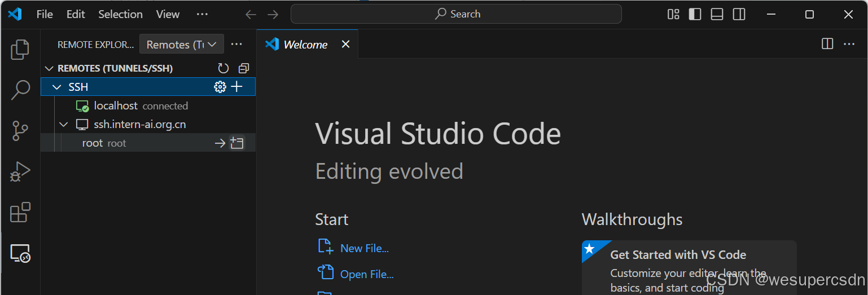
Task: Open the Remotes dropdown selector
Action: (182, 44)
